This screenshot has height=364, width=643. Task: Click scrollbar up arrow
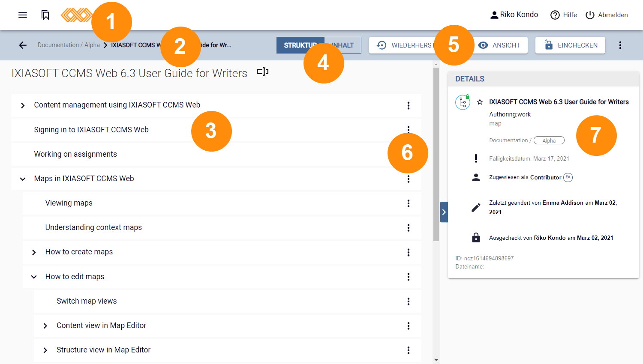point(436,64)
